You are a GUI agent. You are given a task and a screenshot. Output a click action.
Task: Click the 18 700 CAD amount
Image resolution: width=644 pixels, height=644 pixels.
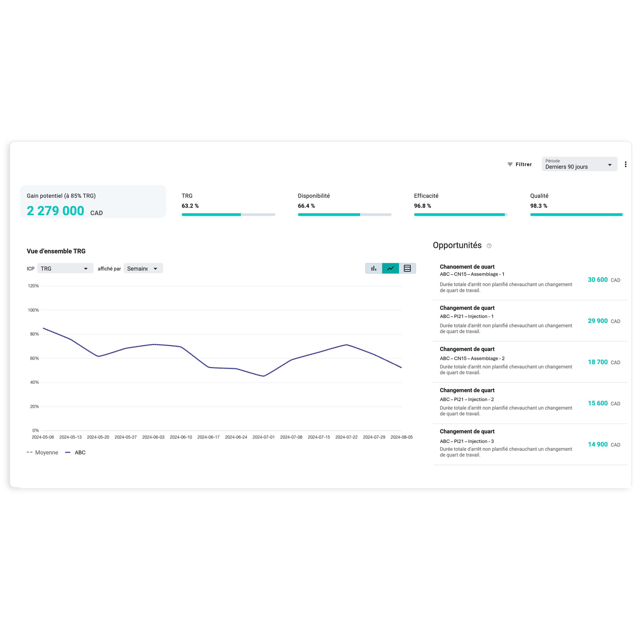coord(604,362)
